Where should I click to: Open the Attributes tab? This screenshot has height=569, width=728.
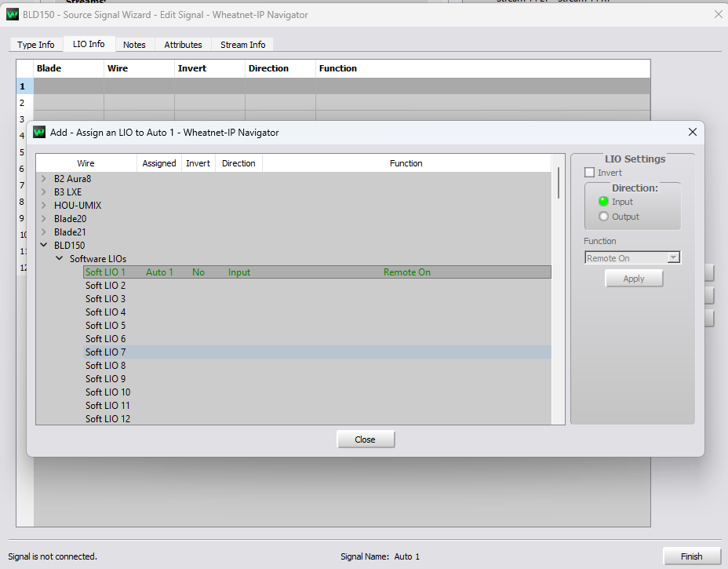(x=183, y=45)
